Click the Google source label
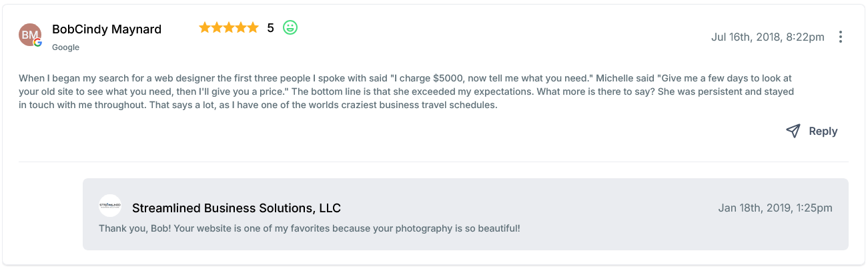 [x=65, y=47]
